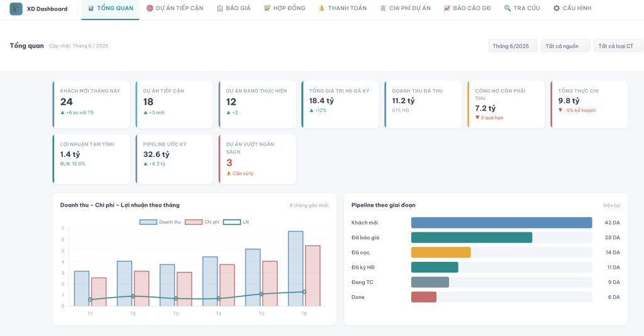Click the '61% HĐ' text
Image resolution: width=644 pixels, height=336 pixels.
[x=401, y=111]
